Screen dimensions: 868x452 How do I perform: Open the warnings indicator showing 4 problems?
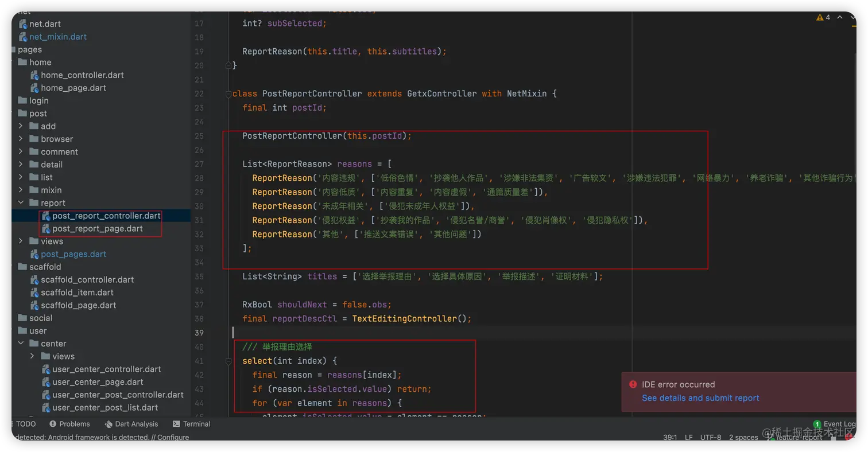click(823, 17)
